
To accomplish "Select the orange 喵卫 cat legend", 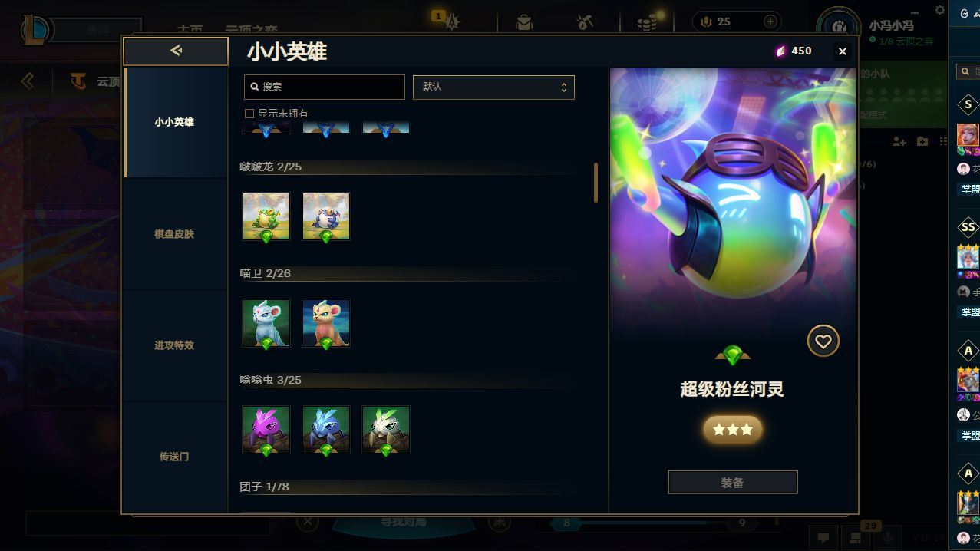I will (x=326, y=323).
